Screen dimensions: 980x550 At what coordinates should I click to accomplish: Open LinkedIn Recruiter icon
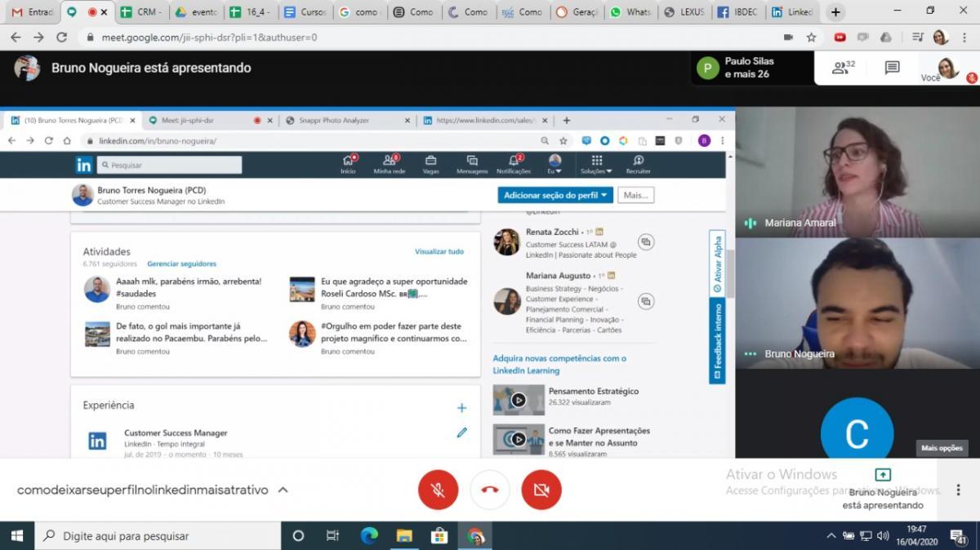tap(638, 164)
